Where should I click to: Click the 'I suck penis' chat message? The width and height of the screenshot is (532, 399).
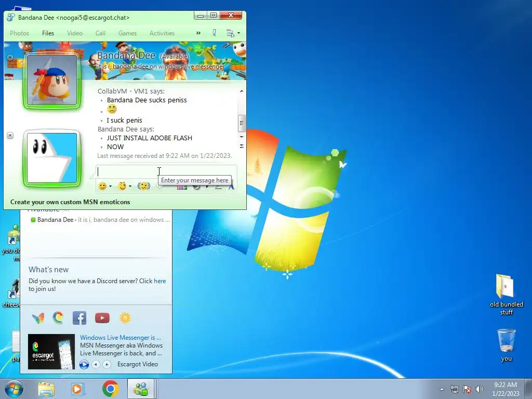pos(125,120)
